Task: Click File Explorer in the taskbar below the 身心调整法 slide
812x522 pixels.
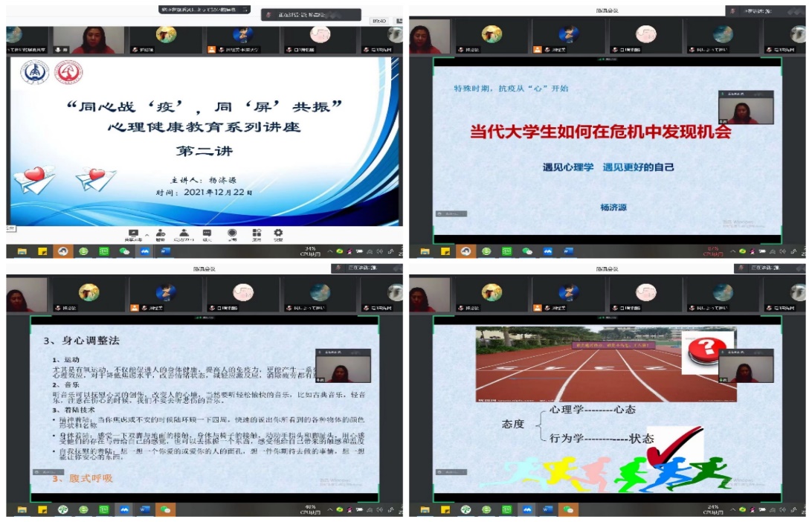Action: pos(22,510)
